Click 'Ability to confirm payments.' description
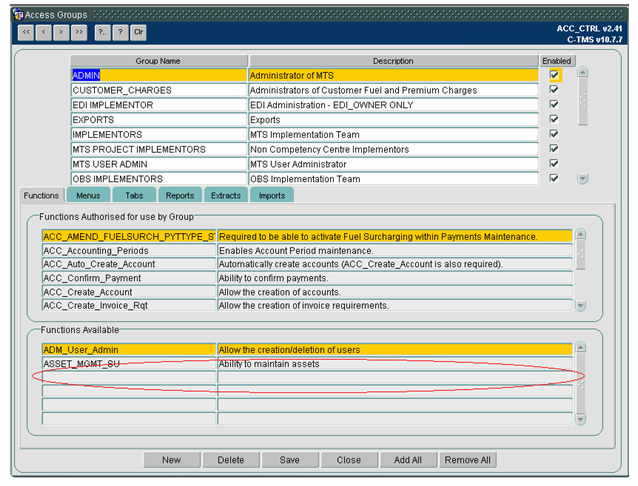 click(395, 278)
